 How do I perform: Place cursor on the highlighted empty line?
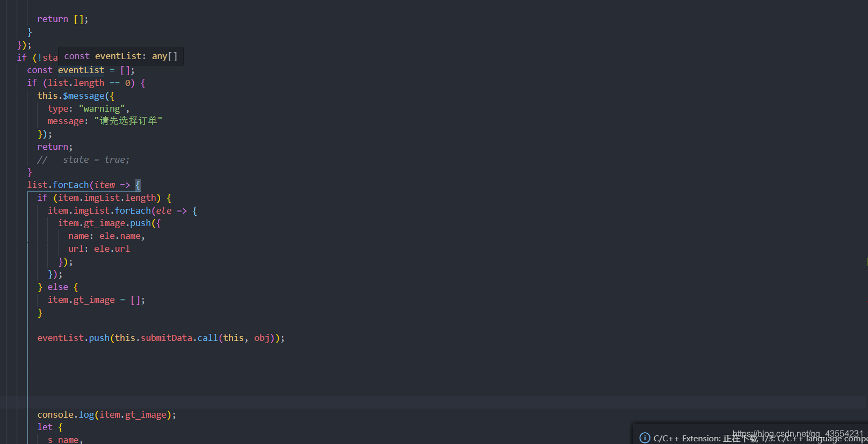pyautogui.click(x=434, y=402)
